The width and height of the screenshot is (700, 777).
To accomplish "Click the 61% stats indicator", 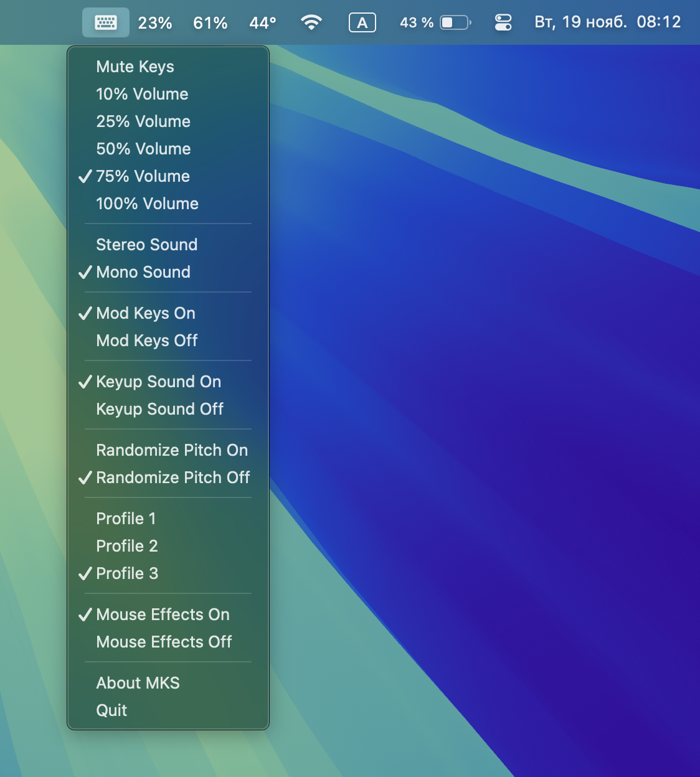I will (210, 23).
